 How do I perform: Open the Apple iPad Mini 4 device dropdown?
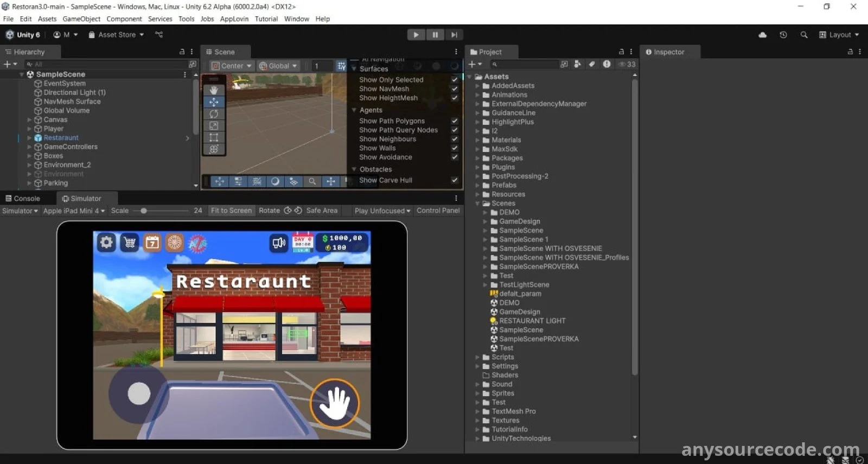74,211
